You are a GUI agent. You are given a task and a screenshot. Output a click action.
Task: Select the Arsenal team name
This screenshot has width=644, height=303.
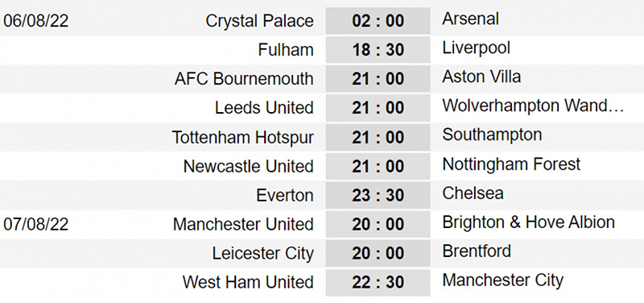[471, 19]
